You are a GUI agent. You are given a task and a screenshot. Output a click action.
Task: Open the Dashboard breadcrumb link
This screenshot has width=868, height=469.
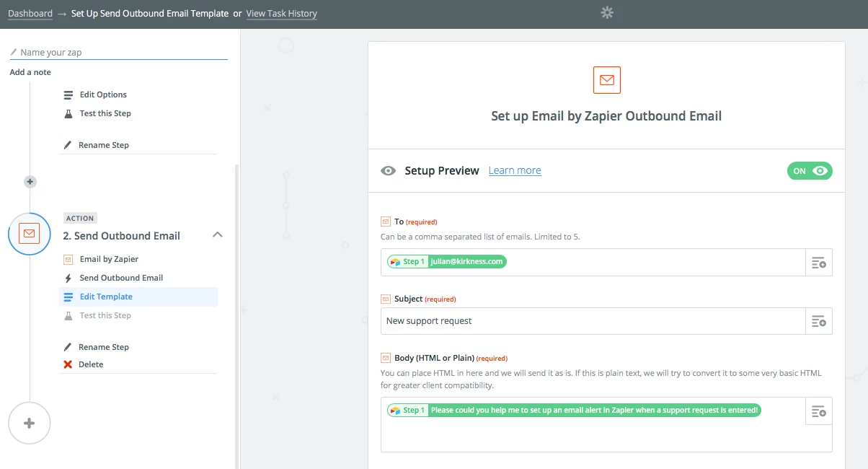(x=30, y=13)
